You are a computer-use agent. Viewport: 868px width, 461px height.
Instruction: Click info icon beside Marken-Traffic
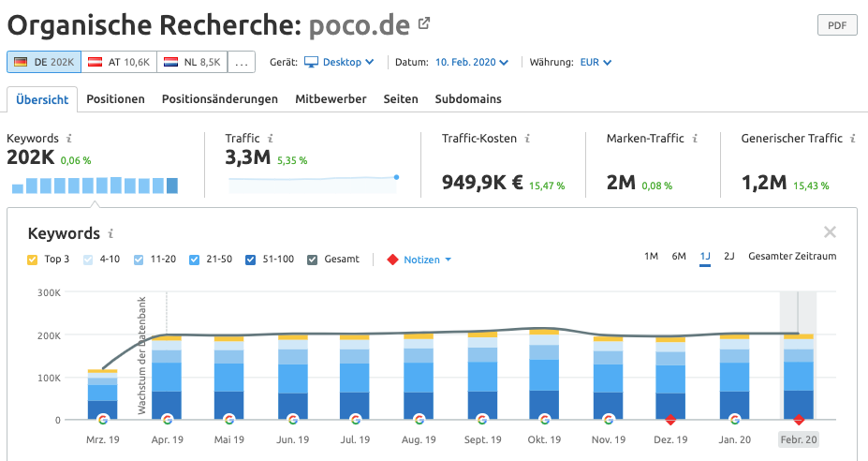coord(696,139)
